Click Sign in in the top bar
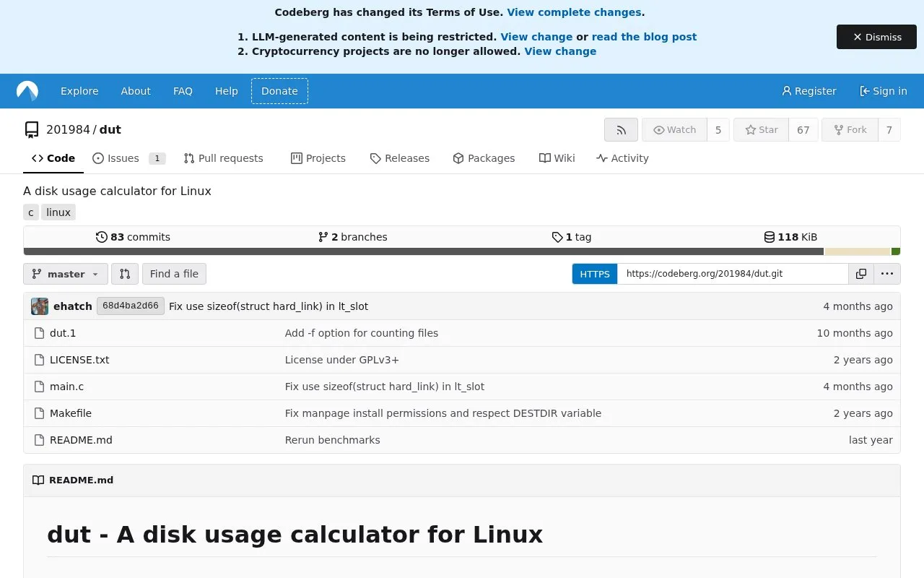This screenshot has width=924, height=578. (x=883, y=91)
